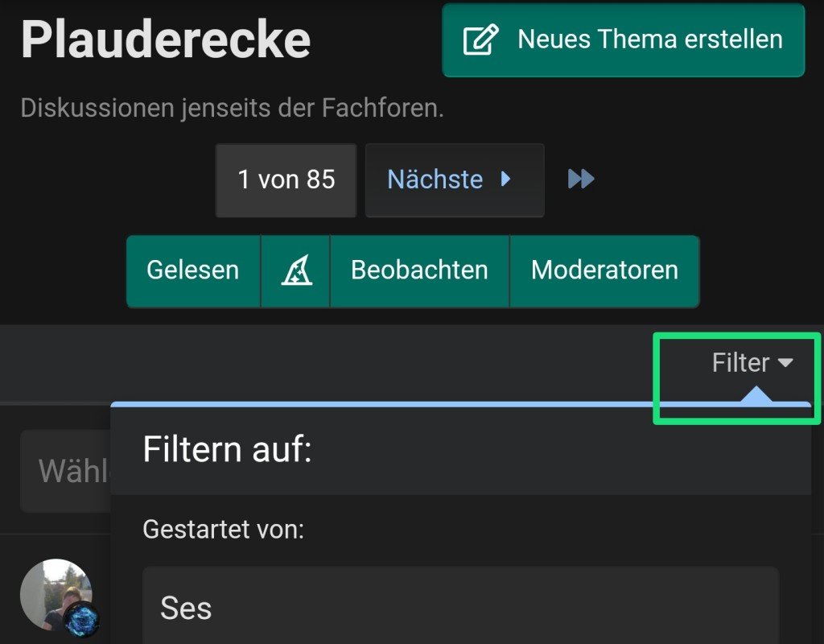824x644 pixels.
Task: Click the pencil icon for new thread
Action: tap(480, 39)
